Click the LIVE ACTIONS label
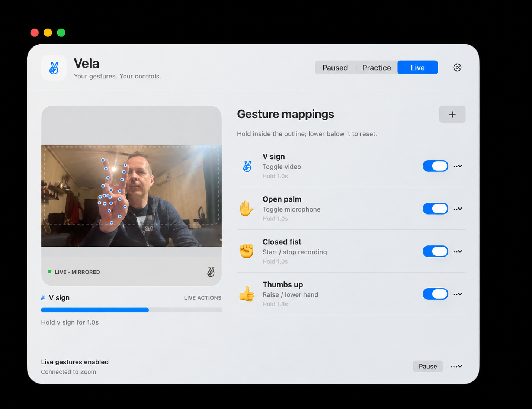Viewport: 532px width, 409px height. (203, 298)
